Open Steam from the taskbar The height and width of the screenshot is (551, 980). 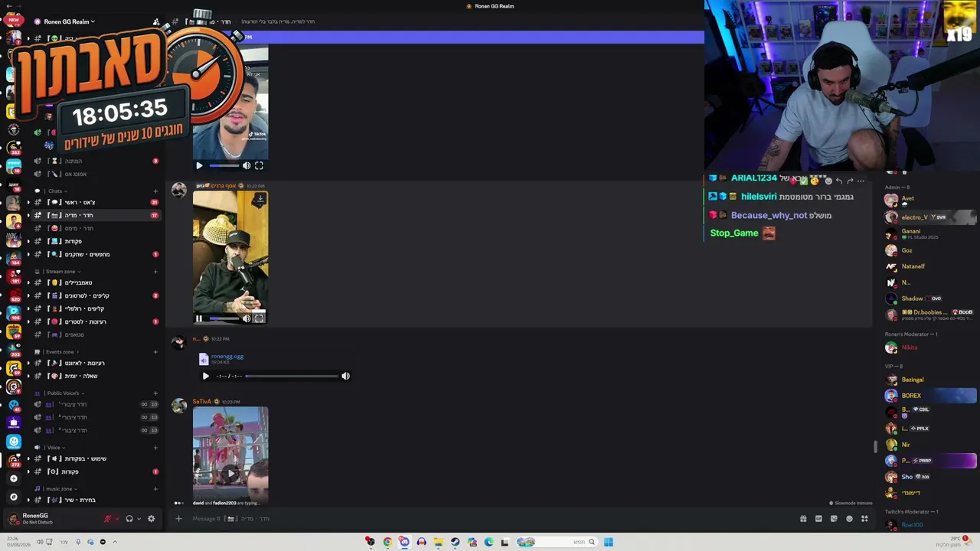pyautogui.click(x=455, y=542)
